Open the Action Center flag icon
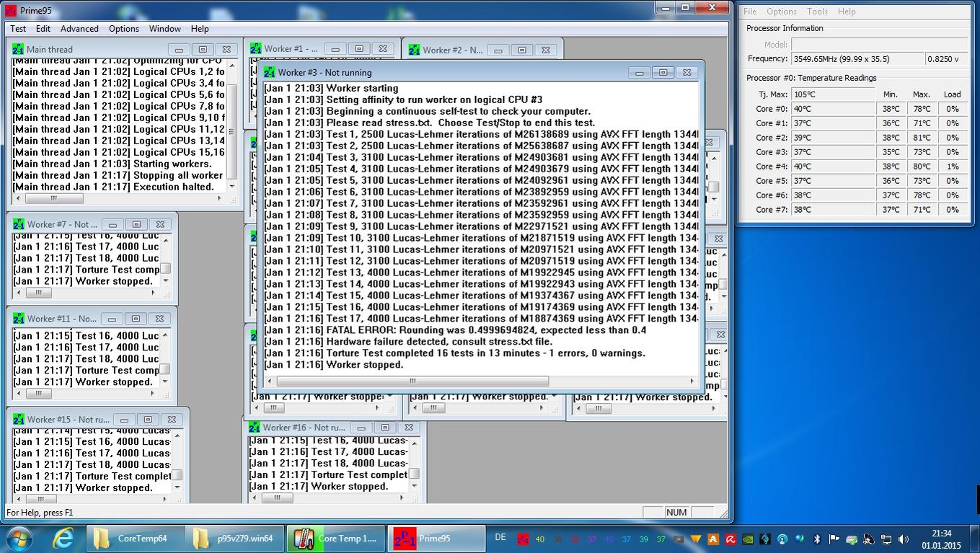This screenshot has height=553, width=980. pyautogui.click(x=834, y=539)
